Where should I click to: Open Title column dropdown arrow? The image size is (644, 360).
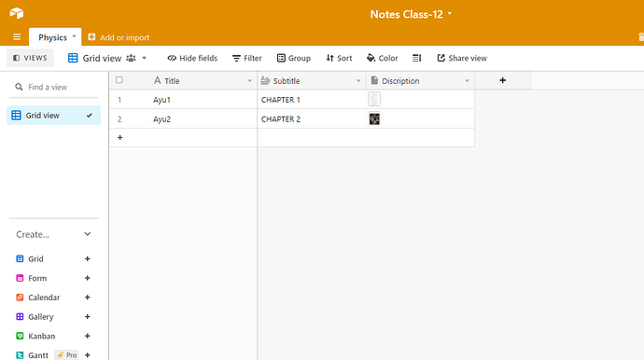[x=250, y=81]
